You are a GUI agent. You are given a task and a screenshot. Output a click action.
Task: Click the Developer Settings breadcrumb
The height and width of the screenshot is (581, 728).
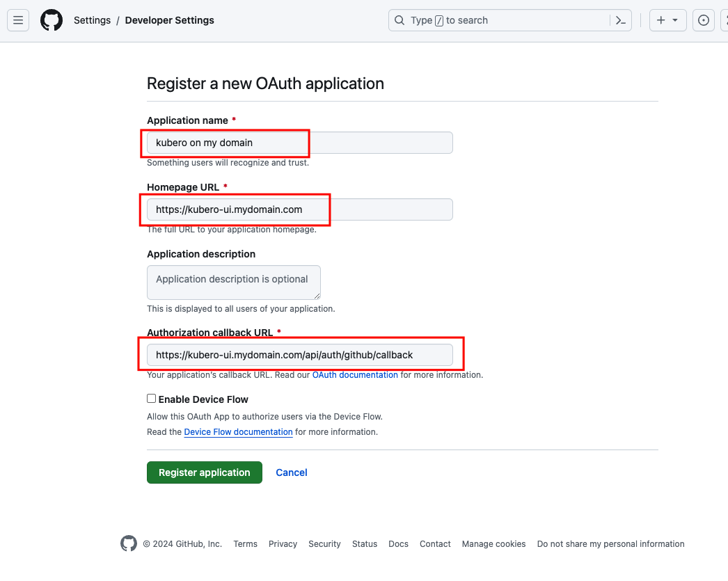pyautogui.click(x=169, y=20)
